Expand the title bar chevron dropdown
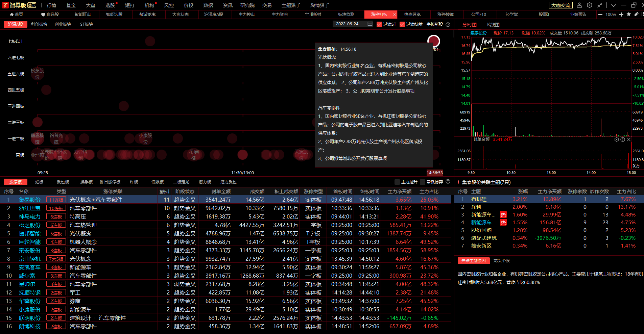 (x=614, y=5)
